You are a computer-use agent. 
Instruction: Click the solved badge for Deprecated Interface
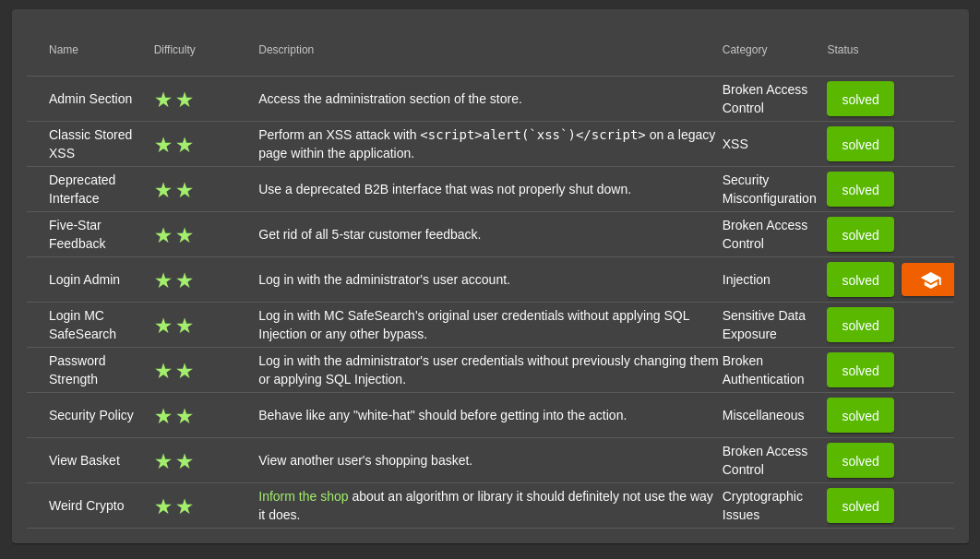coord(860,189)
